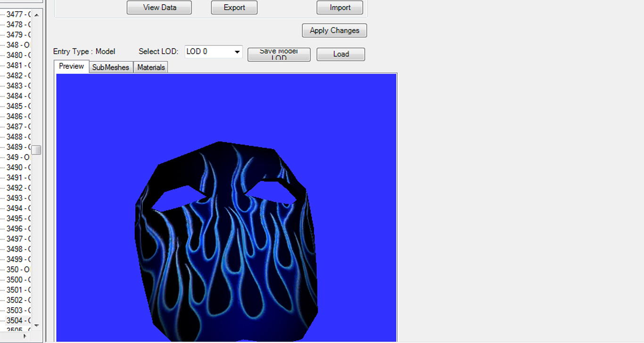Click the View Data button
Screen dimensions: 644x343
159,8
